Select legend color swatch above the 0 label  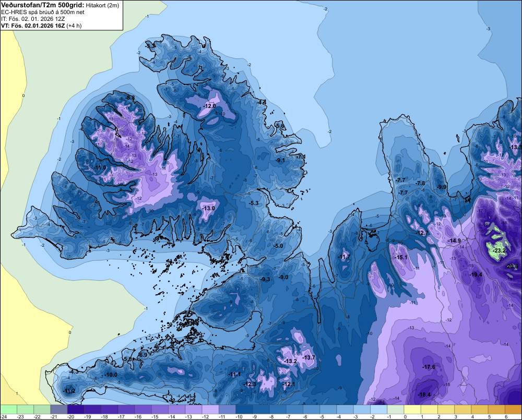[412, 409]
